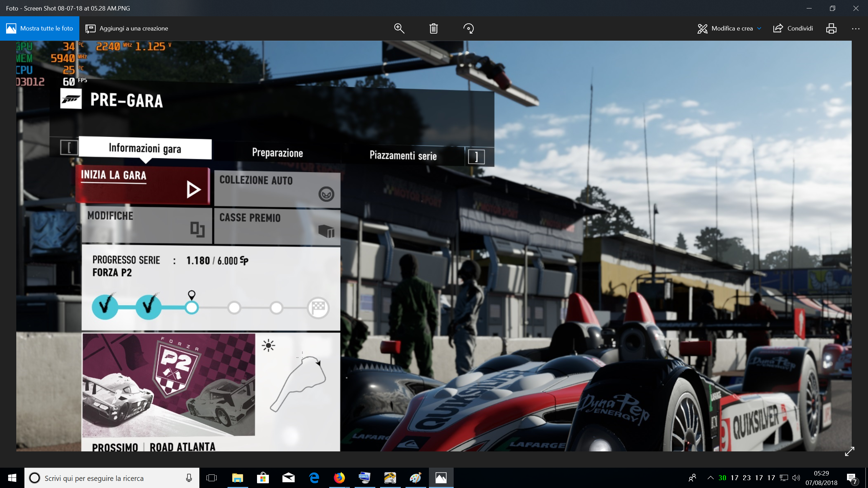Click the computer monitor taskbar app icon
868x488 pixels.
click(364, 478)
